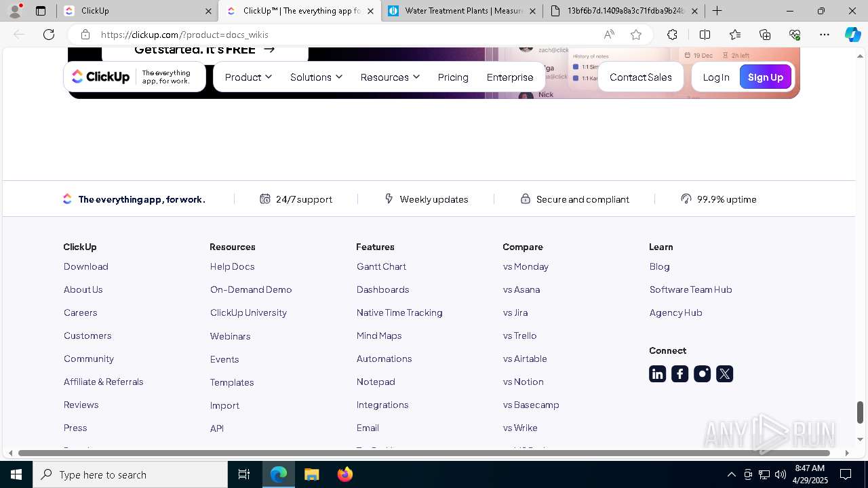This screenshot has width=868, height=488.
Task: Open the Gantt Chart link
Action: tap(381, 266)
